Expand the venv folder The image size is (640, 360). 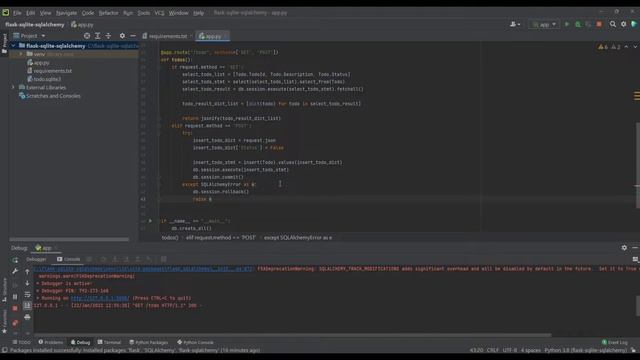coord(21,54)
